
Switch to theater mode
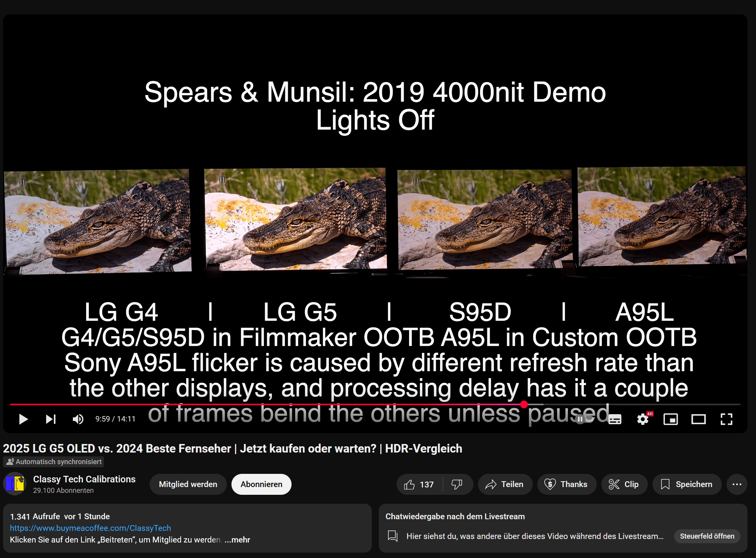tap(699, 419)
